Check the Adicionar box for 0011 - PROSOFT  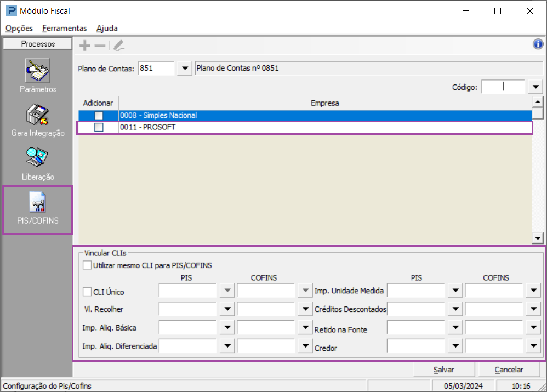(99, 127)
